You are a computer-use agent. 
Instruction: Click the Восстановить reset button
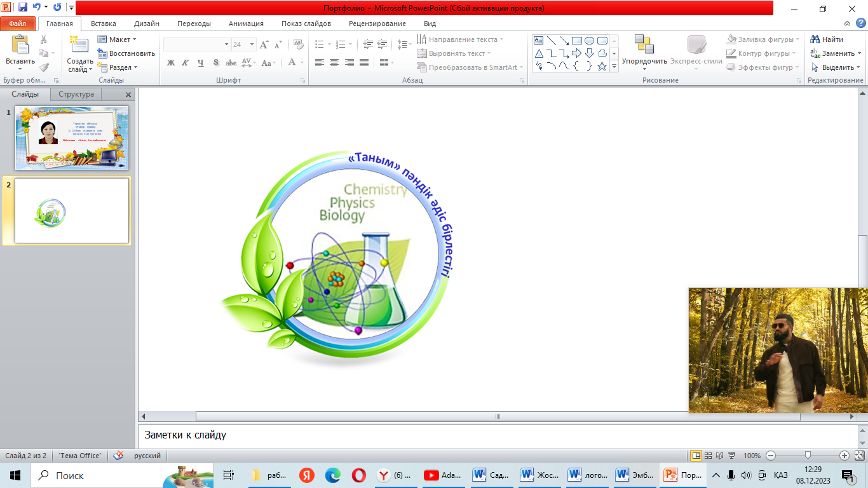tap(126, 53)
